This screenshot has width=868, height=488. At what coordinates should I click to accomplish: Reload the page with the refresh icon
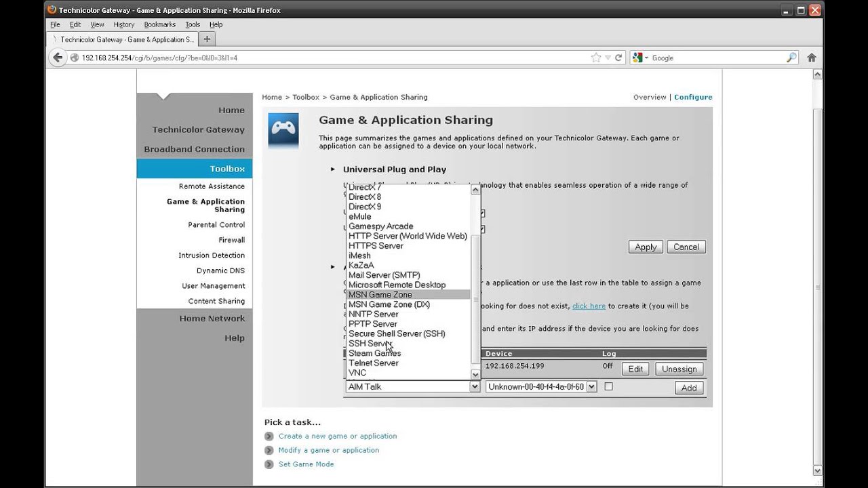(618, 58)
